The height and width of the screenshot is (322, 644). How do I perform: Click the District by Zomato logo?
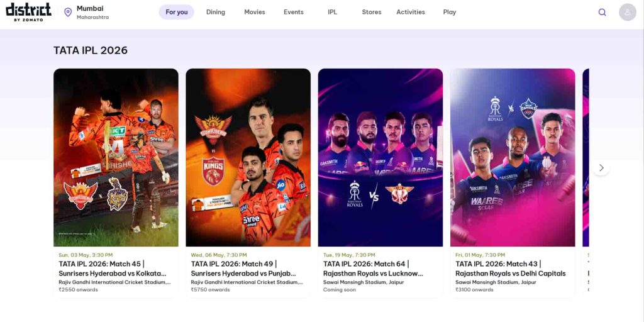[28, 12]
